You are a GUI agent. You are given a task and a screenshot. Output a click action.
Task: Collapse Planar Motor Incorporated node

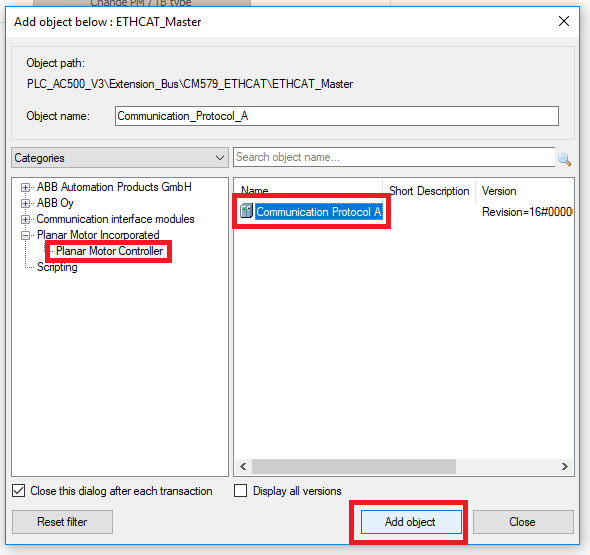point(25,235)
